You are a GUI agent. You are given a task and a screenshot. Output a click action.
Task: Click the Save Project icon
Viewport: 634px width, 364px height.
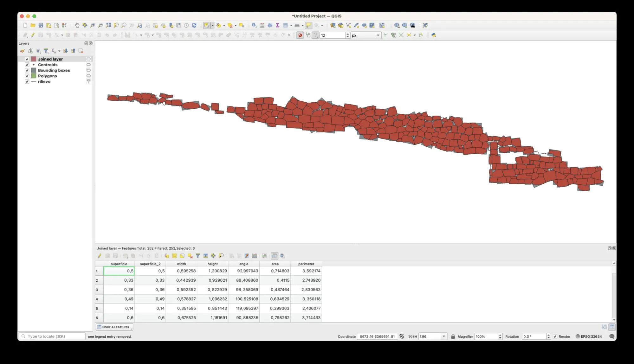41,25
